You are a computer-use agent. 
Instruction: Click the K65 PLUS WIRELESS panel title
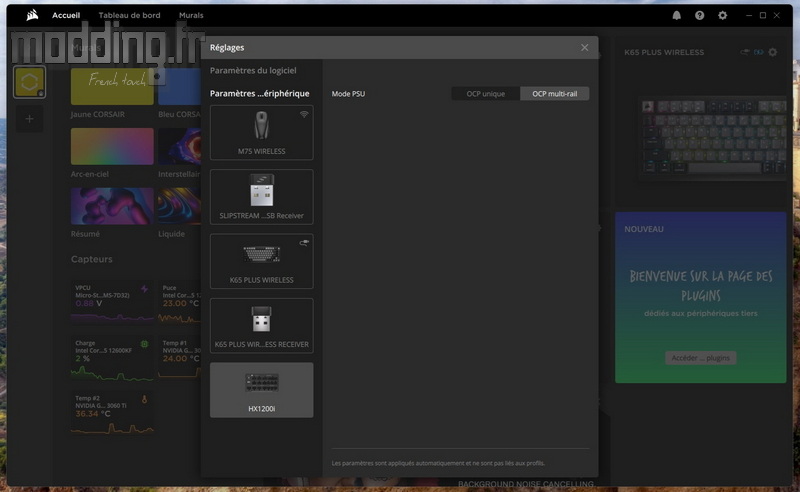664,52
